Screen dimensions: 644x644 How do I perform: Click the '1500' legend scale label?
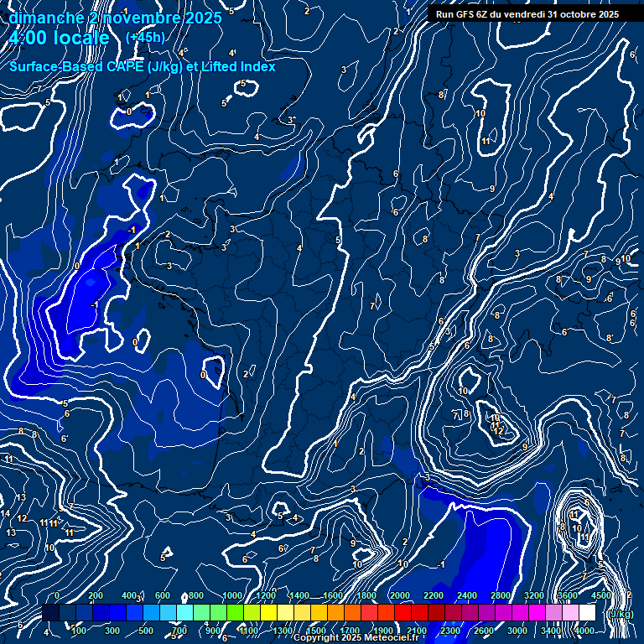point(316,631)
